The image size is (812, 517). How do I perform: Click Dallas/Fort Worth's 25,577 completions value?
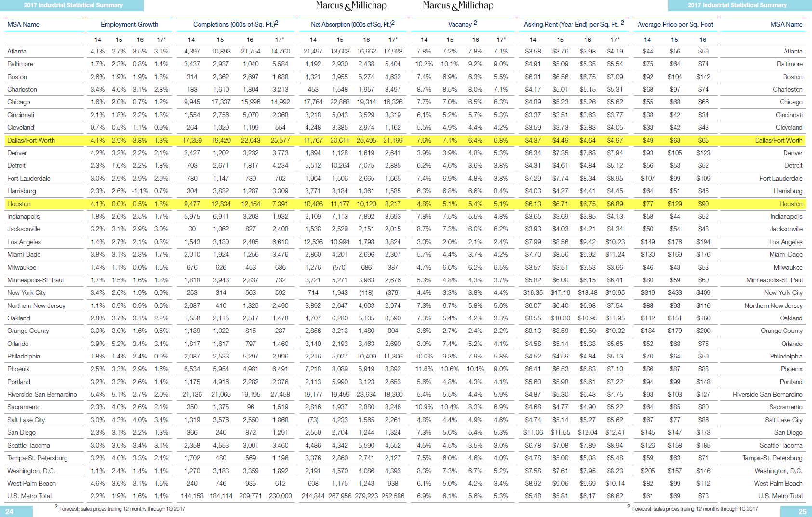pos(280,140)
